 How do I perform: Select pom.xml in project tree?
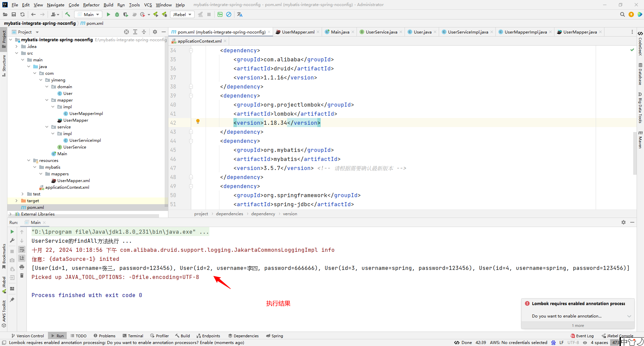35,207
